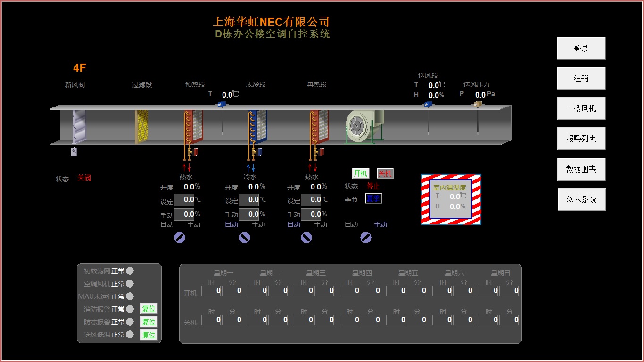644x362 pixels.
Task: Click the supply air pressure sensor icon
Action: click(478, 104)
